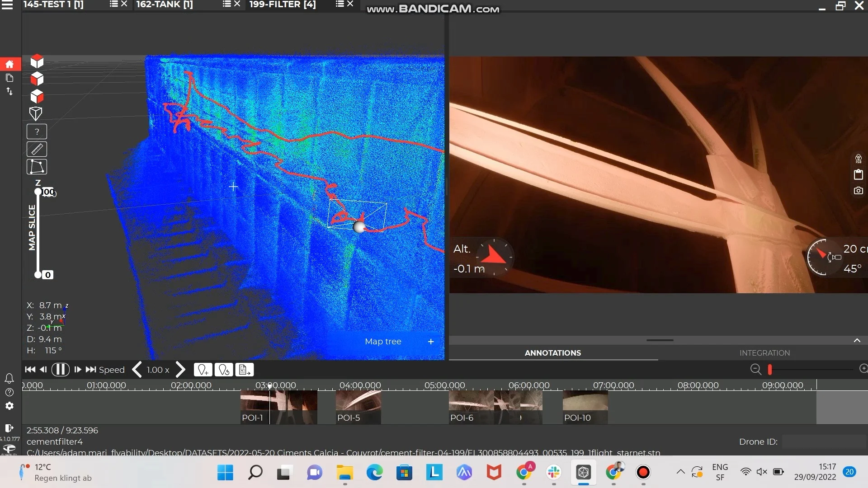Switch to the 145-TEST 1 tab
Screen dimensions: 868x488
point(53,5)
